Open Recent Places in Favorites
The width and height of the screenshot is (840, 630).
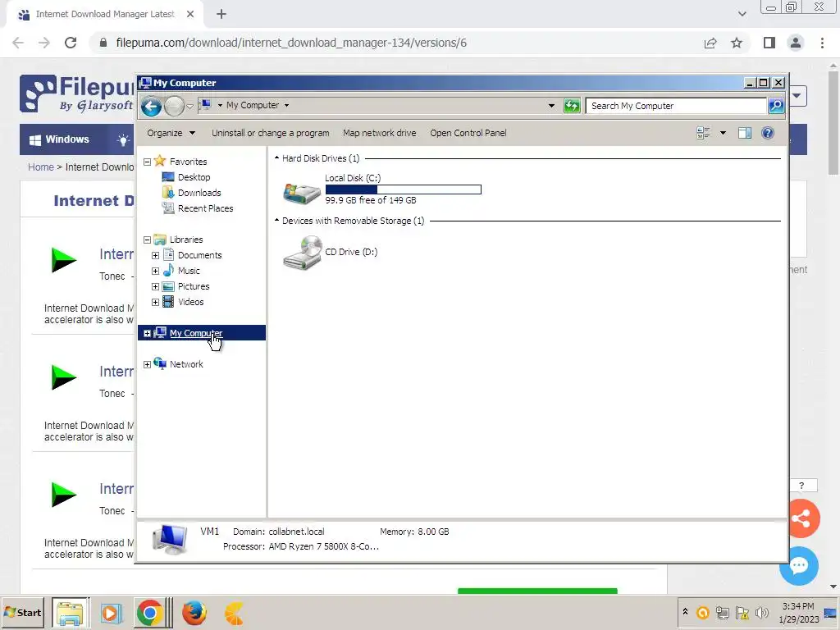[x=205, y=208]
